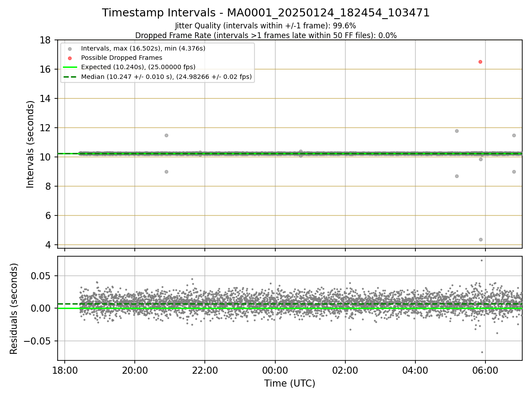
Task: Click the plot title 'Timestamp Intervals - MA0001_20250124_182454_103471'
Action: (x=266, y=13)
